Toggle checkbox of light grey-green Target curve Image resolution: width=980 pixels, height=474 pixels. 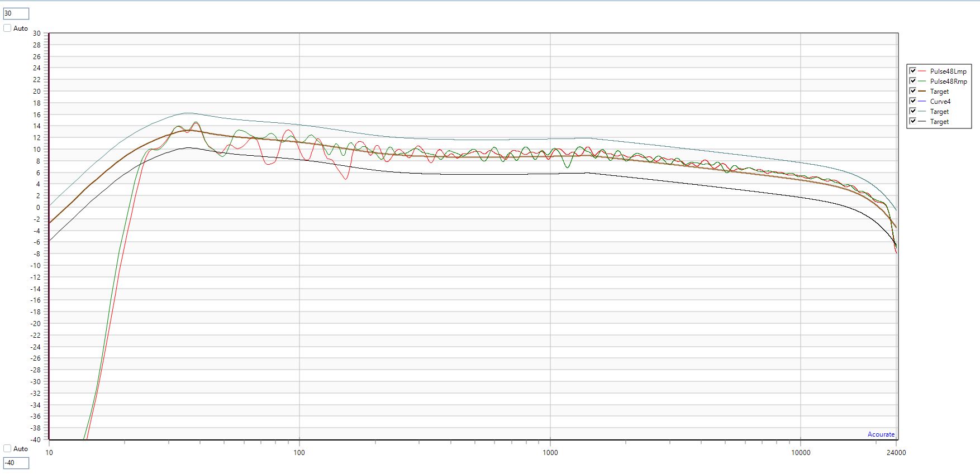click(913, 111)
